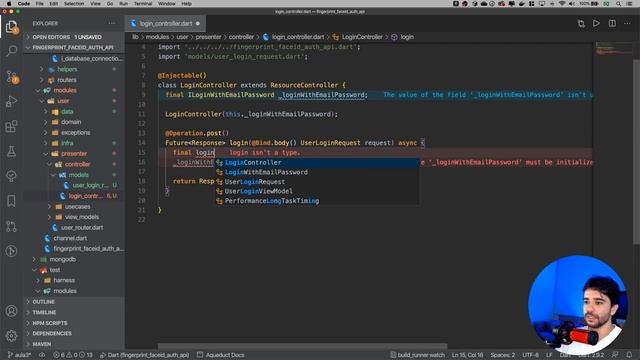Open the Accounts icon in activity bar
The image size is (640, 360).
point(11,311)
